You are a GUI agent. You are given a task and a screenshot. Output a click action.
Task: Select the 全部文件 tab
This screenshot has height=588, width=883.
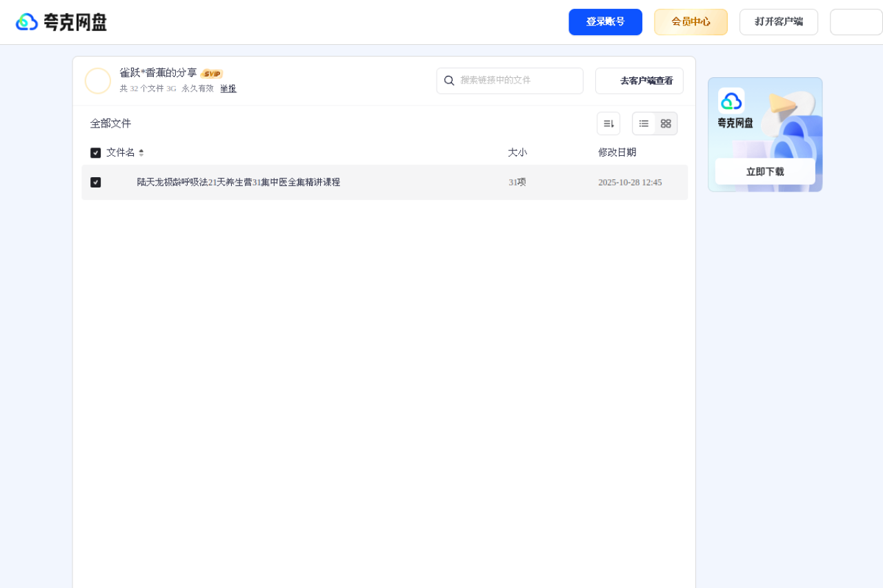pyautogui.click(x=110, y=123)
